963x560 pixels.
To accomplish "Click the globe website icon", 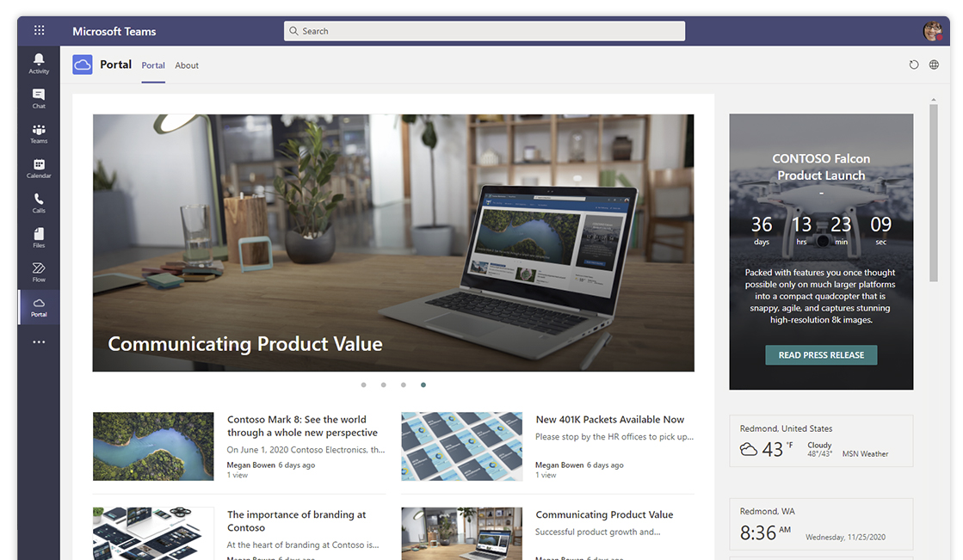I will pyautogui.click(x=934, y=65).
